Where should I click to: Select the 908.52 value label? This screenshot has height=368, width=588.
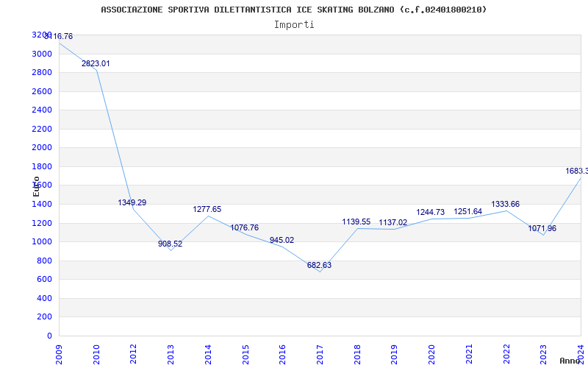pyautogui.click(x=170, y=244)
